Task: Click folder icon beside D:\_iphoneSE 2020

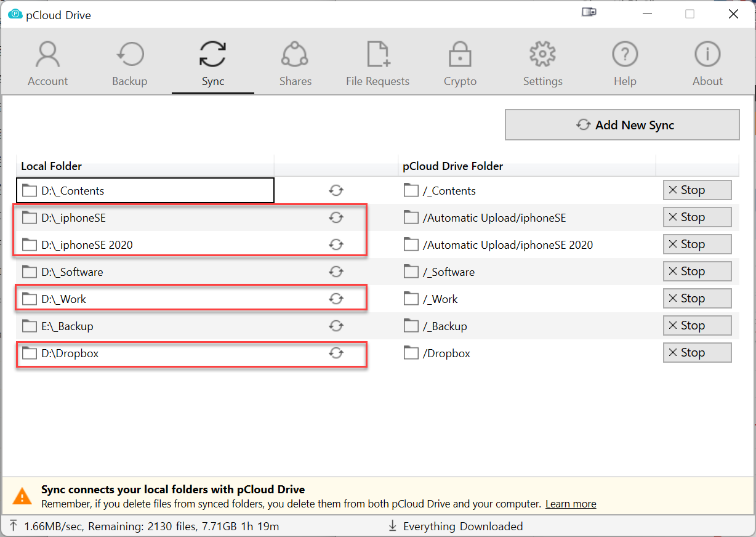Action: tap(29, 244)
